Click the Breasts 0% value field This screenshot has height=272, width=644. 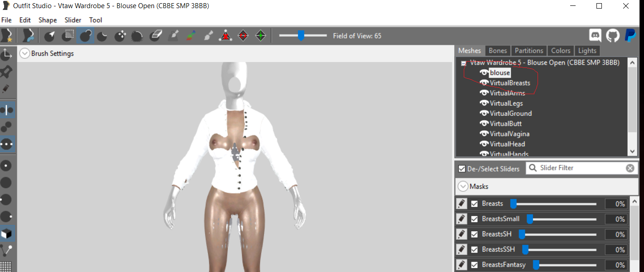point(616,204)
